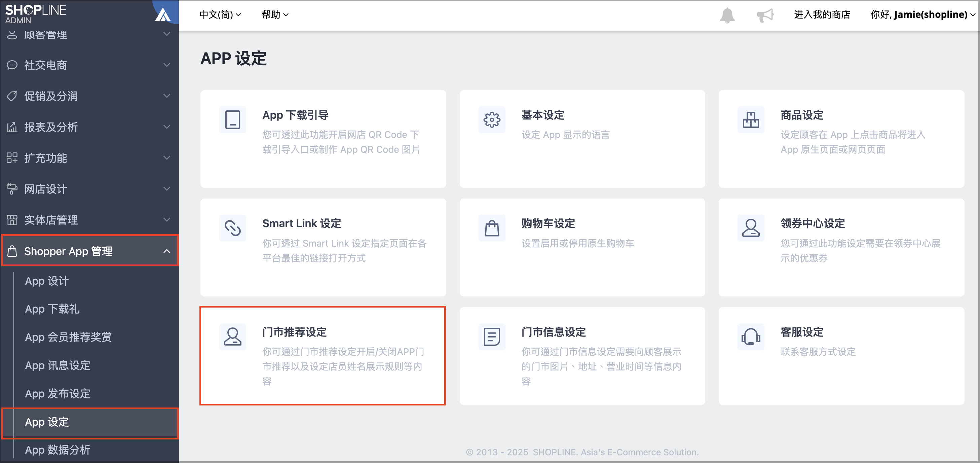
Task: Click the 网店设计 paint roller icon
Action: point(12,189)
